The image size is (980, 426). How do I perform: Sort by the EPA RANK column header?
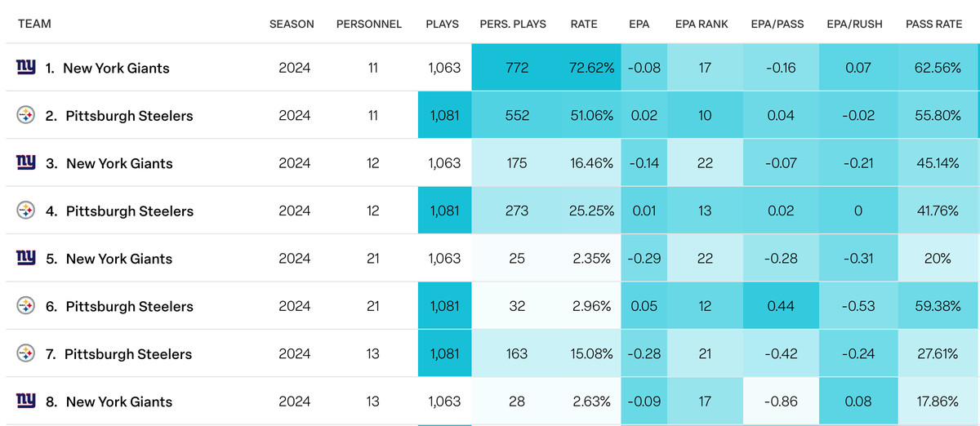point(702,24)
